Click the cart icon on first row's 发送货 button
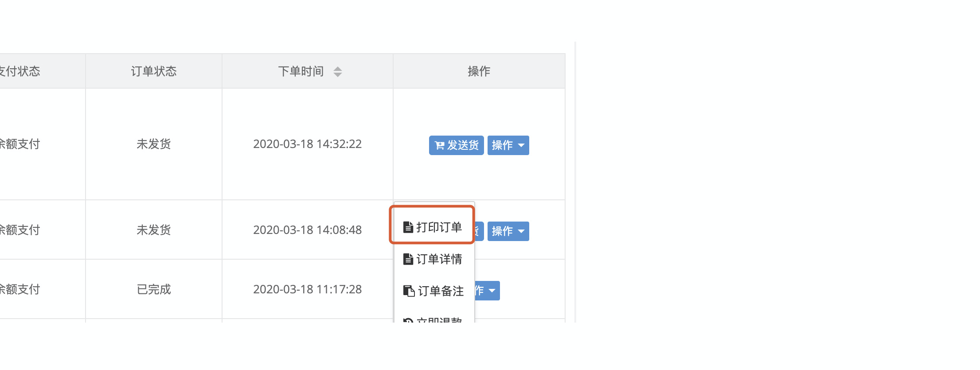 [439, 145]
